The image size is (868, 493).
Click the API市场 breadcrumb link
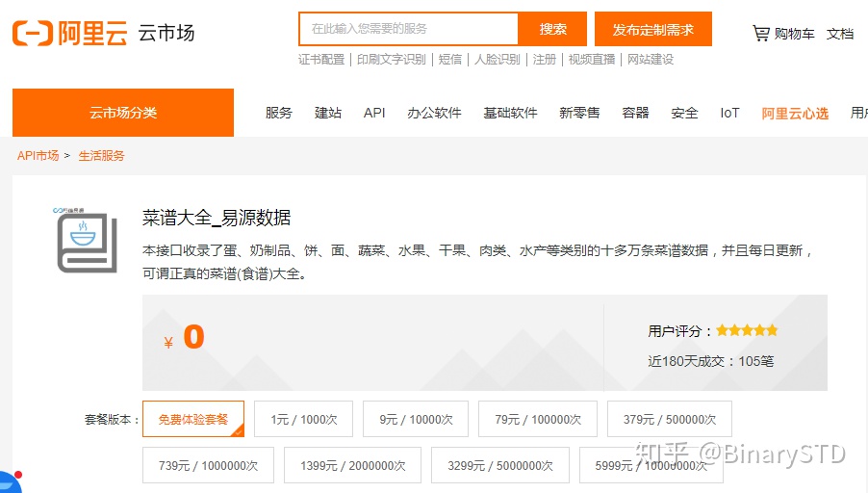tap(38, 156)
